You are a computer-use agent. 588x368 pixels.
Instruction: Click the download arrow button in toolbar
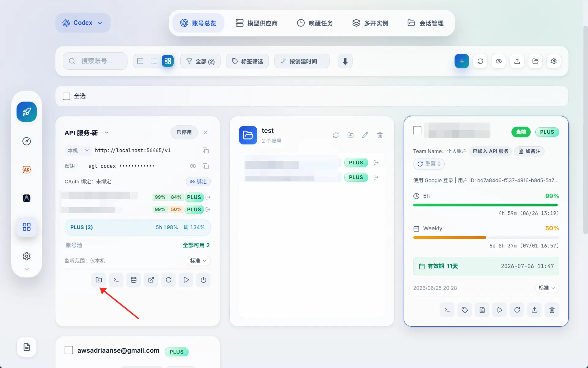345,61
